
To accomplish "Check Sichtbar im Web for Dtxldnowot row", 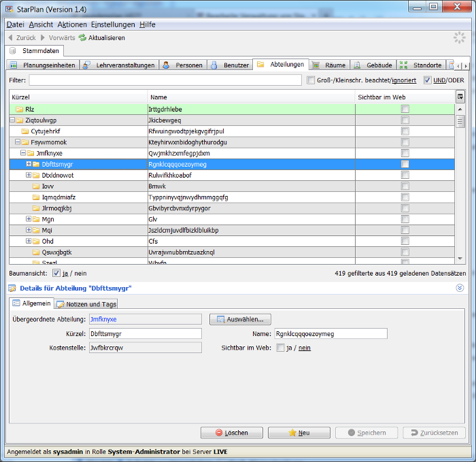I will click(405, 175).
